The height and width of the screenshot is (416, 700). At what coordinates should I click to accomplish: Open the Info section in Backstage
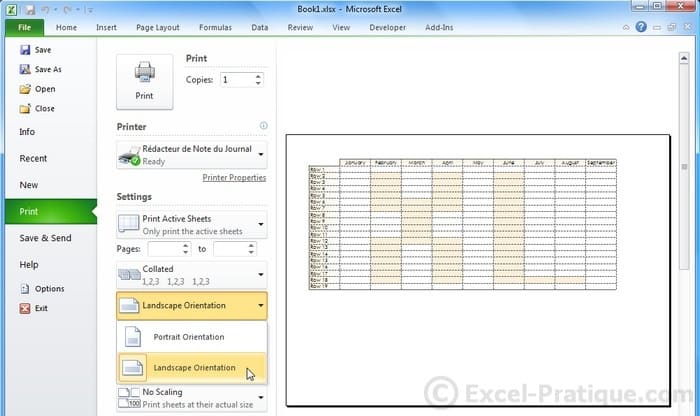tap(51, 132)
